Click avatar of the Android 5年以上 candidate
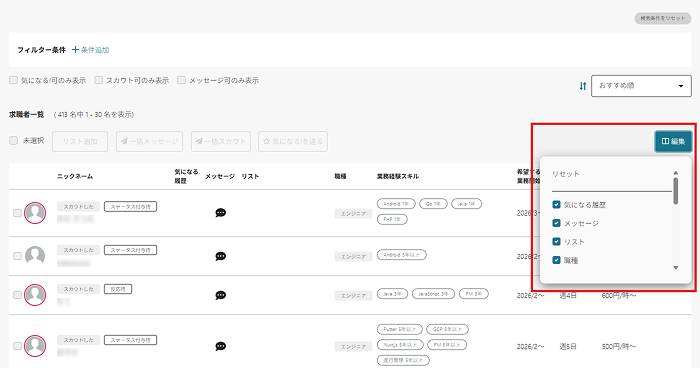The height and width of the screenshot is (368, 700). pos(35,256)
